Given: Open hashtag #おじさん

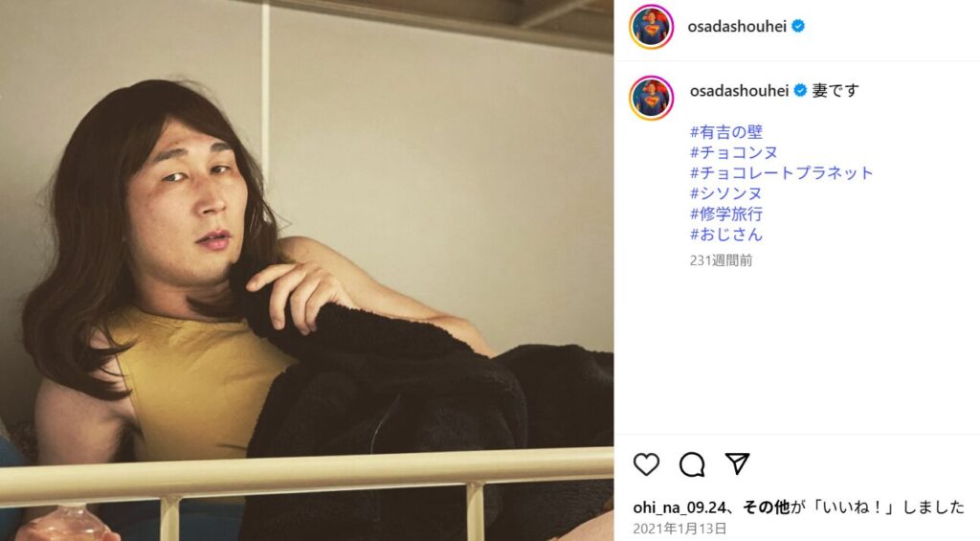Looking at the screenshot, I should 726,235.
